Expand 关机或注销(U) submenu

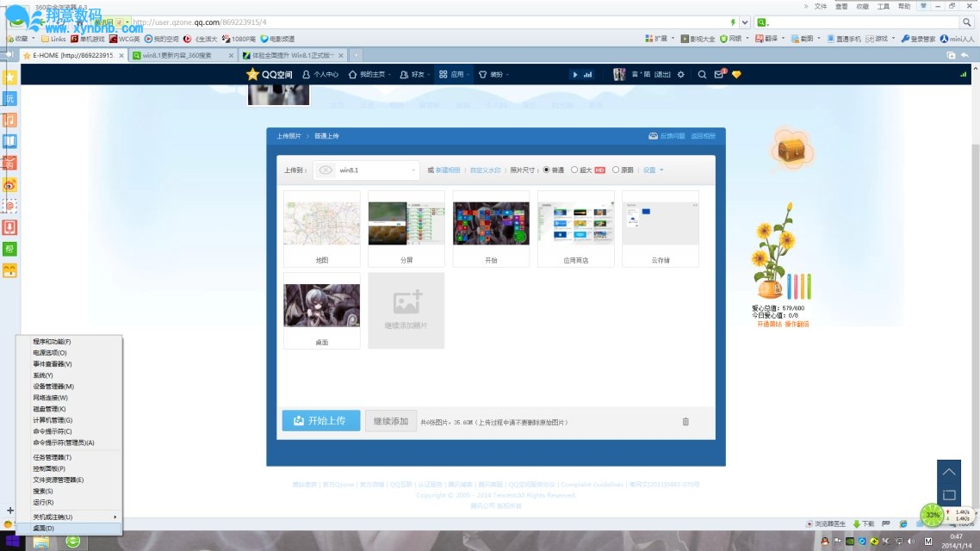click(x=70, y=517)
